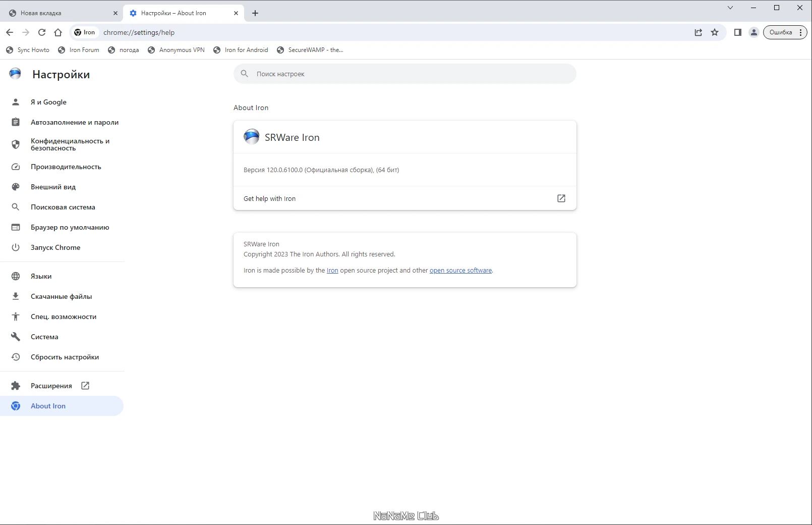
Task: Open a new tab with the plus button
Action: [255, 13]
